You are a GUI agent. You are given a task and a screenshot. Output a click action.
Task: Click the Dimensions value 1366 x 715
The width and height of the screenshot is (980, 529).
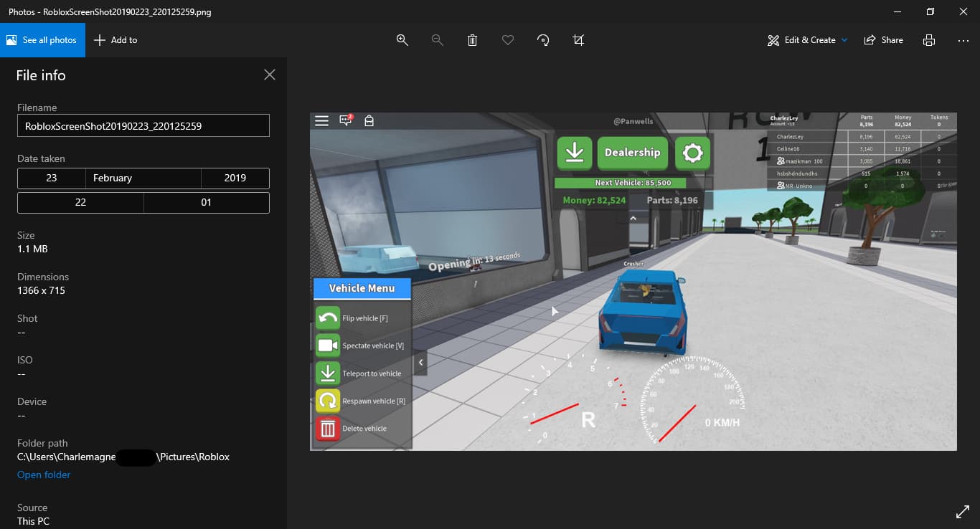pyautogui.click(x=41, y=290)
